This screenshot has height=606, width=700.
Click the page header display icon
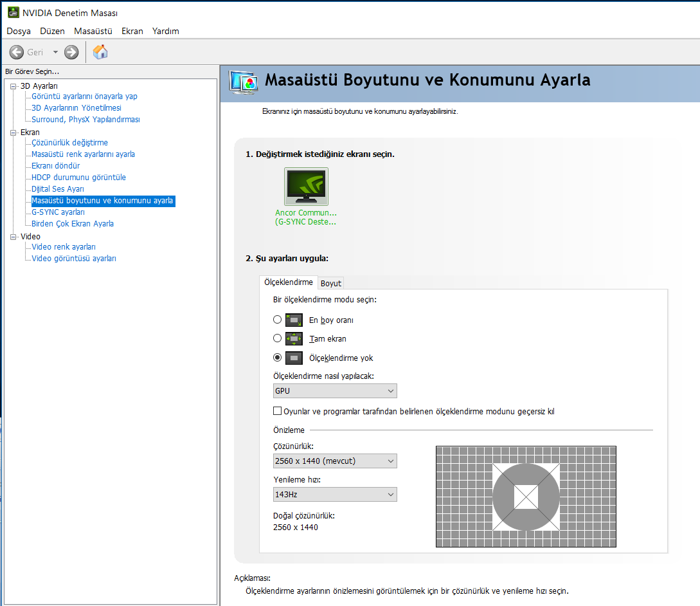pos(244,82)
